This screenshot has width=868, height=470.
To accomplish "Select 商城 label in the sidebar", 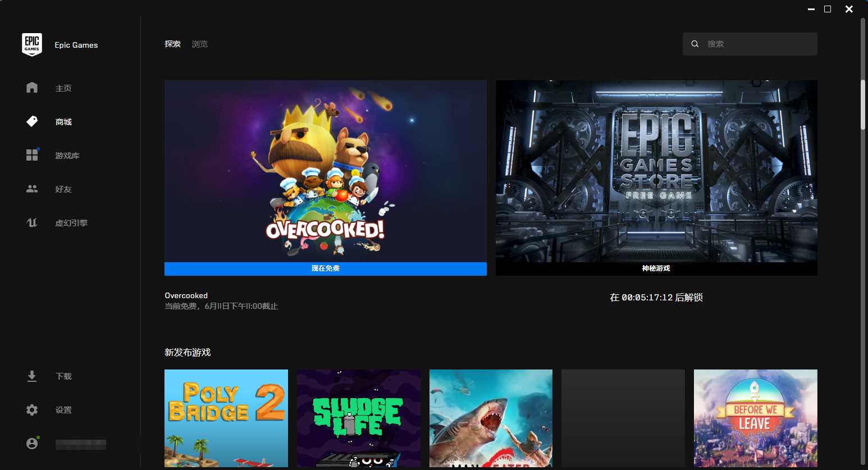I will [63, 122].
